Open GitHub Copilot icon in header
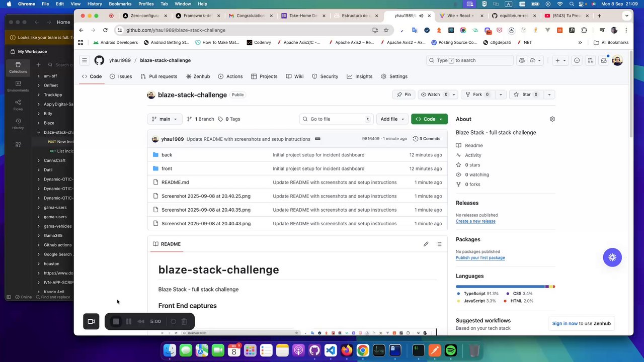 522,60
